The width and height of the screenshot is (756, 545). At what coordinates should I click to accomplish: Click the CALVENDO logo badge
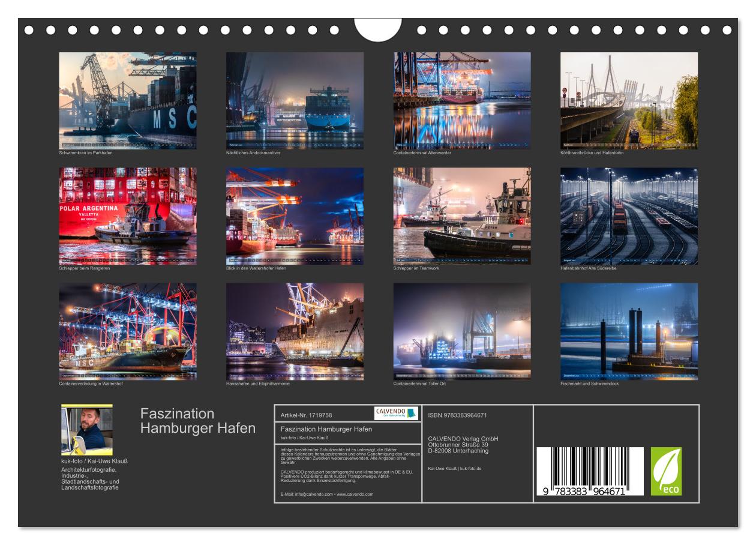[395, 413]
